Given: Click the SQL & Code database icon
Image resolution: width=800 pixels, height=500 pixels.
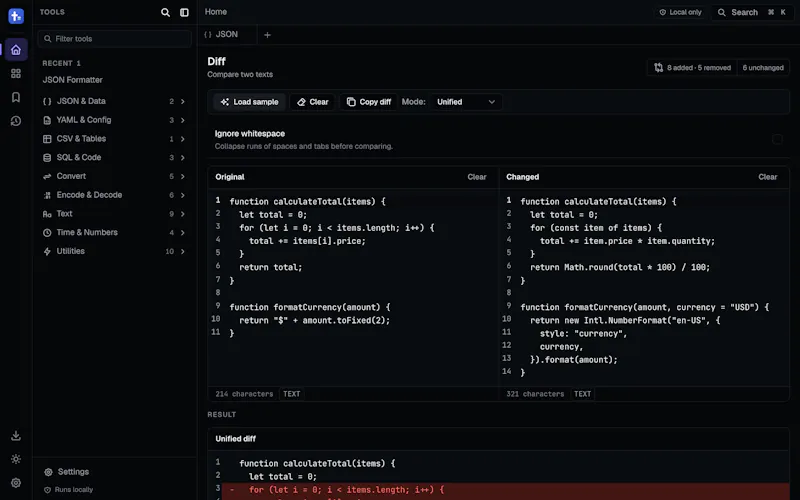Looking at the screenshot, I should coord(47,158).
